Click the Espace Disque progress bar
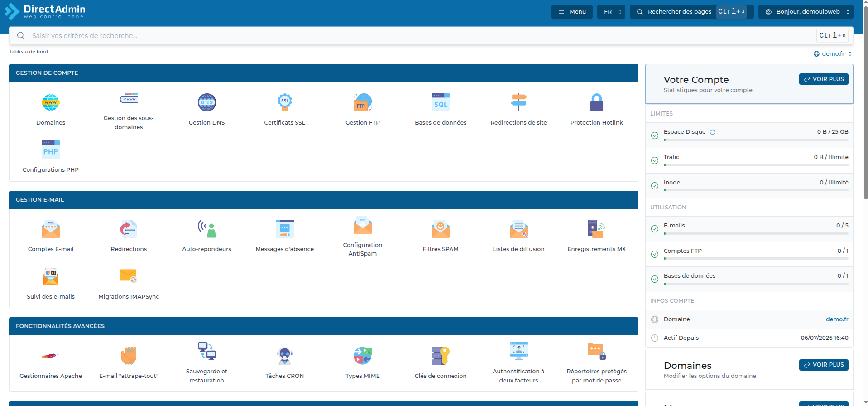 756,140
